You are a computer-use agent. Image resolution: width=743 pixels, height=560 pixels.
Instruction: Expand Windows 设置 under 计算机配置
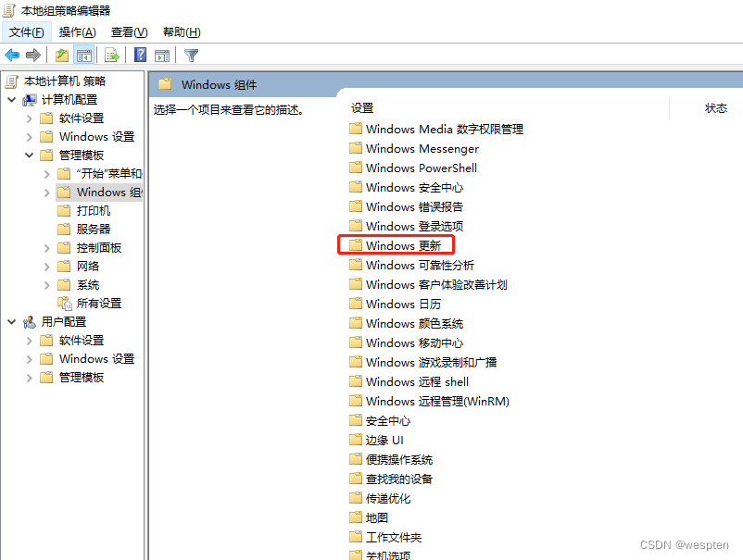point(30,137)
